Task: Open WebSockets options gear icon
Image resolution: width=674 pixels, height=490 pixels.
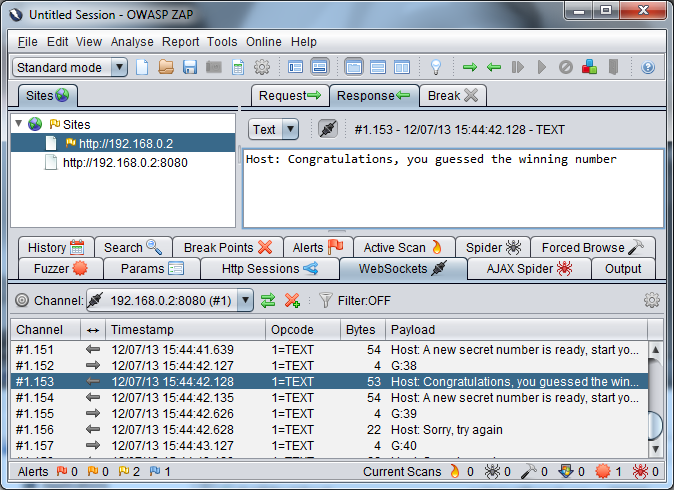Action: click(652, 300)
